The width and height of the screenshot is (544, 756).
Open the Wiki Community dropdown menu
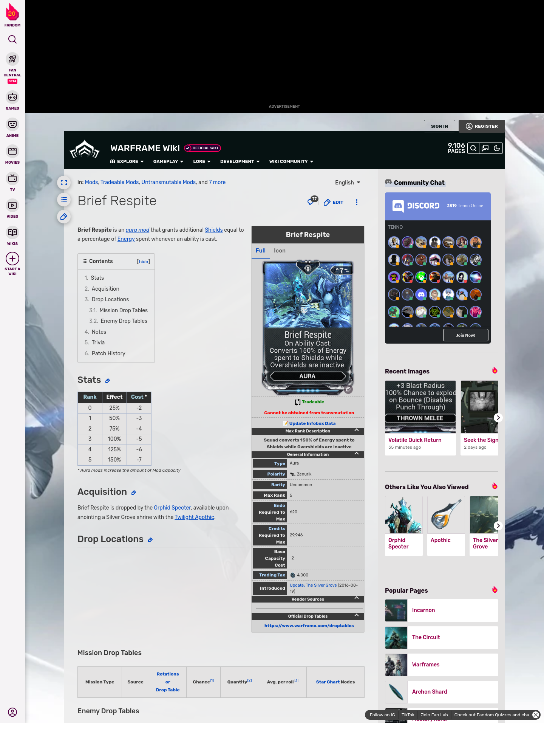[x=291, y=161]
